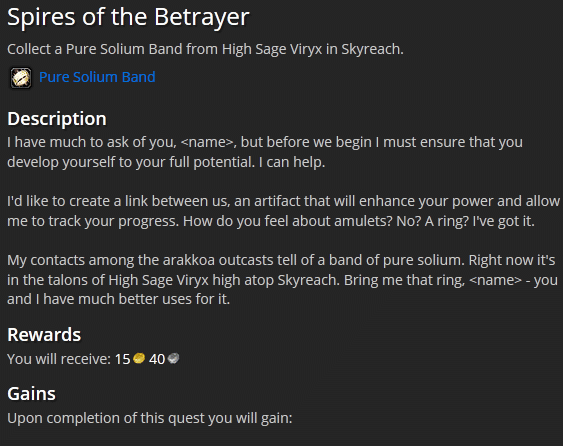The image size is (563, 446).
Task: Click the Description section heading
Action: click(57, 119)
